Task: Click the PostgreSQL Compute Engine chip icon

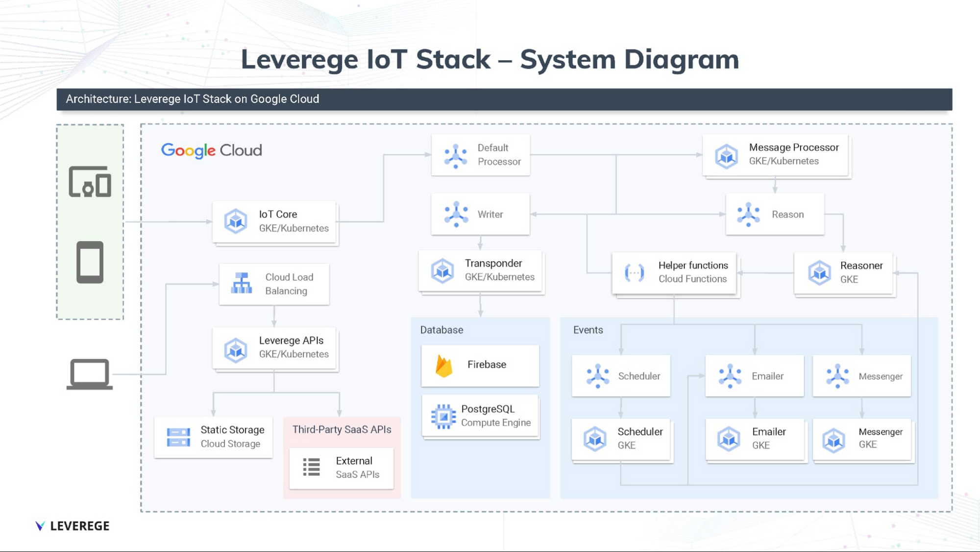Action: click(443, 416)
